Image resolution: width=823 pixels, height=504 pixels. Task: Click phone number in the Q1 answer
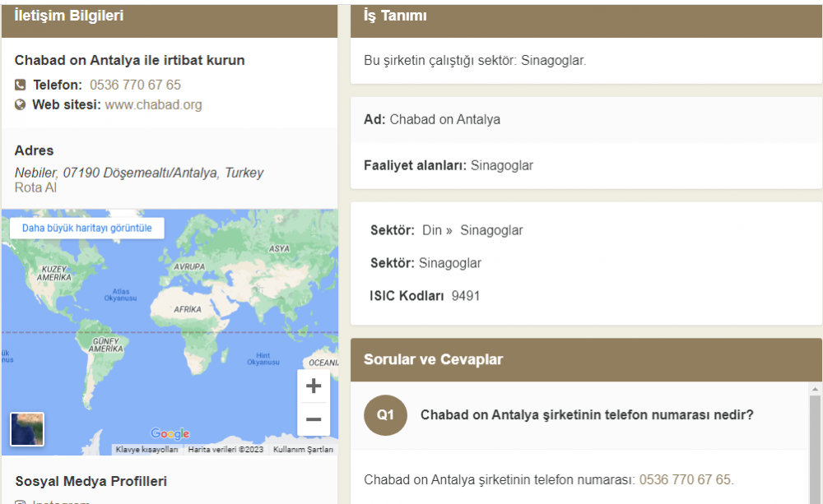(685, 479)
